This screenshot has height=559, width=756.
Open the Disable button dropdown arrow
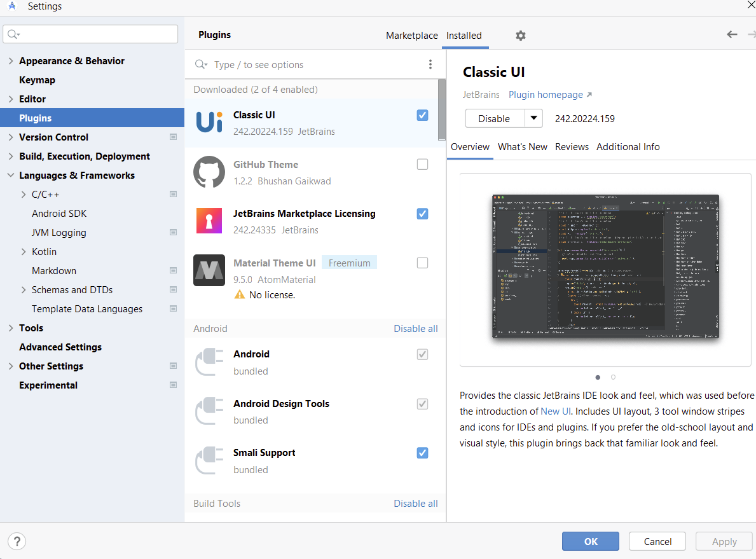pos(533,118)
